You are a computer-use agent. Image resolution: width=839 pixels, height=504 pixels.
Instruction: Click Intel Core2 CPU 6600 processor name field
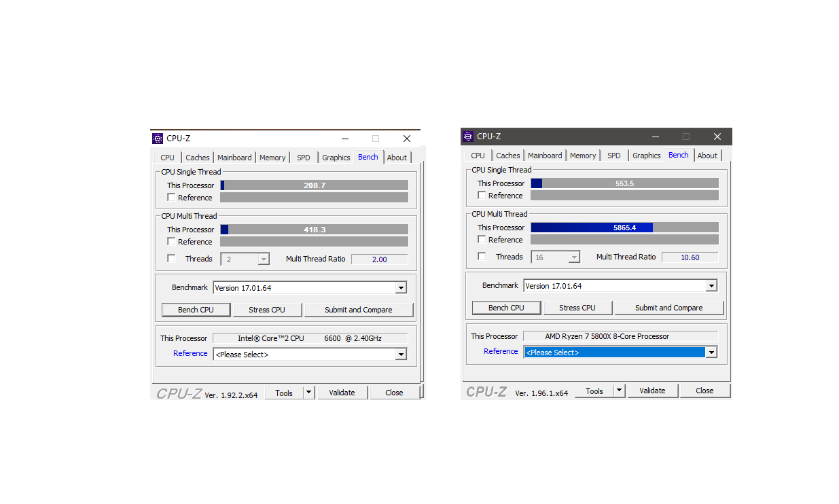310,338
